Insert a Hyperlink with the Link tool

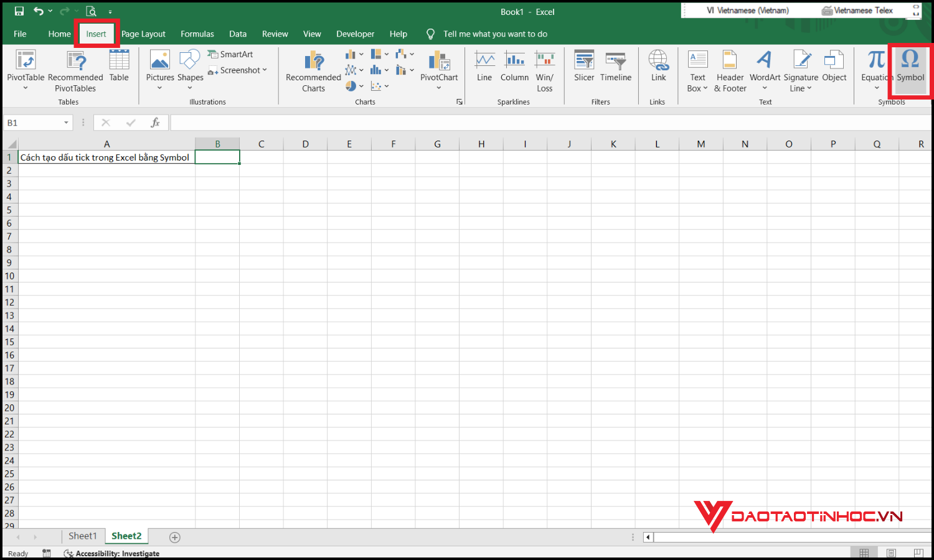pyautogui.click(x=658, y=65)
